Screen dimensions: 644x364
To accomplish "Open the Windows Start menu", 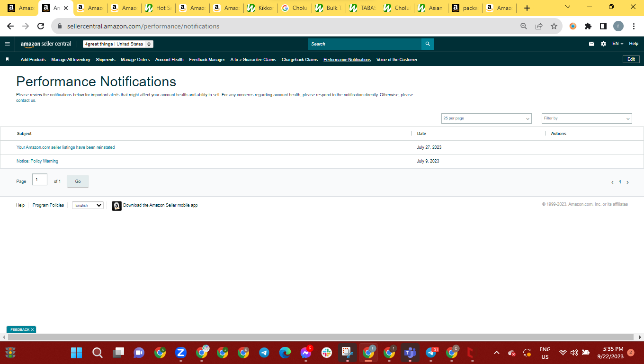I will 76,353.
